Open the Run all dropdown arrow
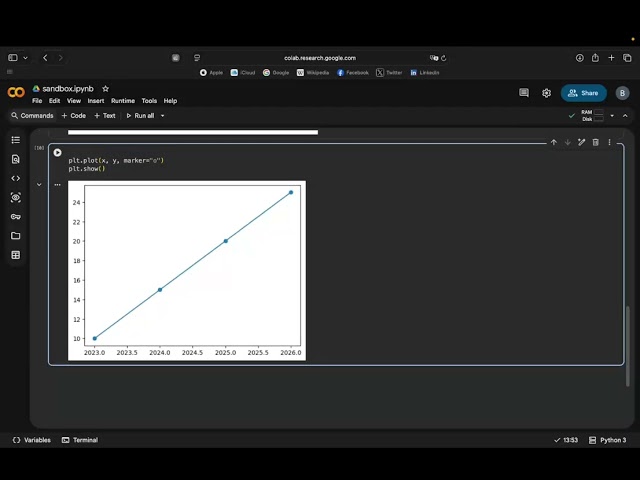Screen dimensions: 640x480 162,116
